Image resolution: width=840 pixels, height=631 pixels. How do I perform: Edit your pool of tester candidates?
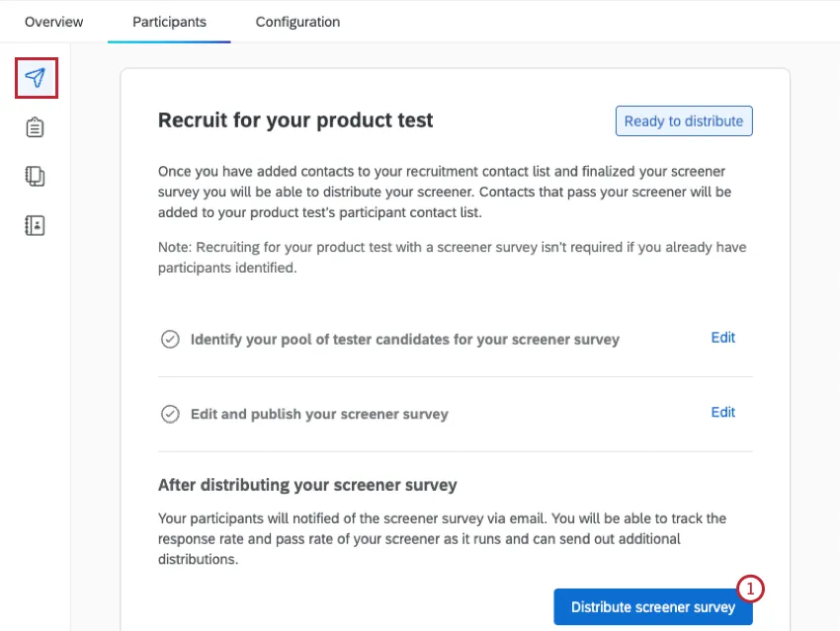(x=722, y=338)
